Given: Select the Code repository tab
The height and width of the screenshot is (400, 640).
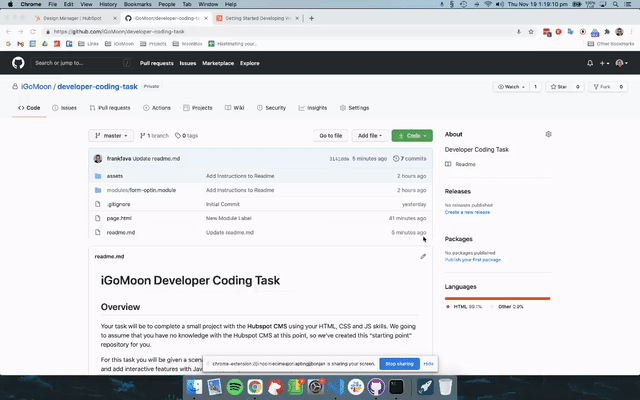Looking at the screenshot, I should click(x=29, y=108).
